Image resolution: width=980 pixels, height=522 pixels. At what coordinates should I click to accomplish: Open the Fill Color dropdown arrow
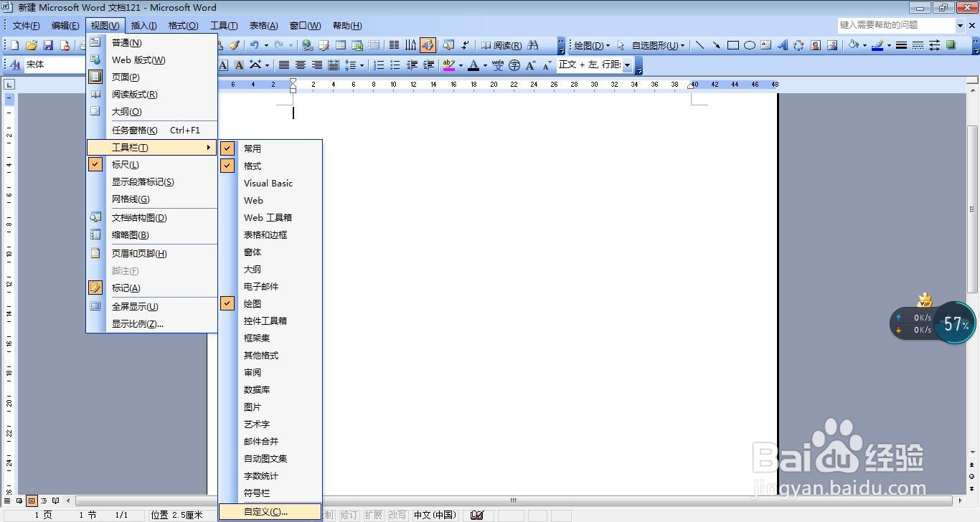tap(864, 45)
